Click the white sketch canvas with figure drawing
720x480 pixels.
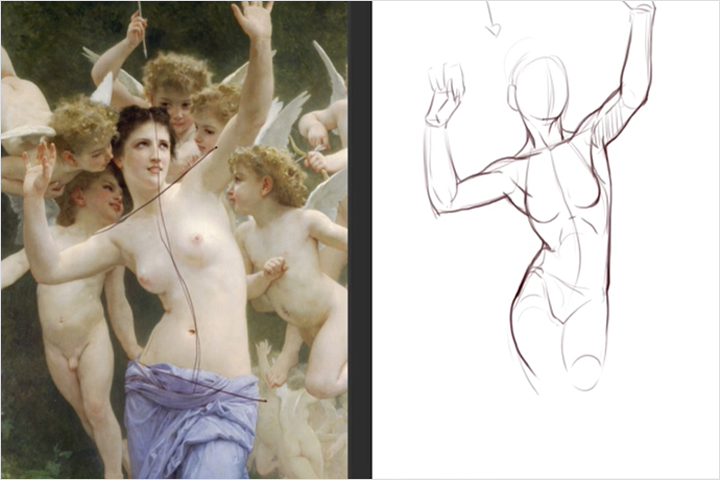(x=546, y=240)
